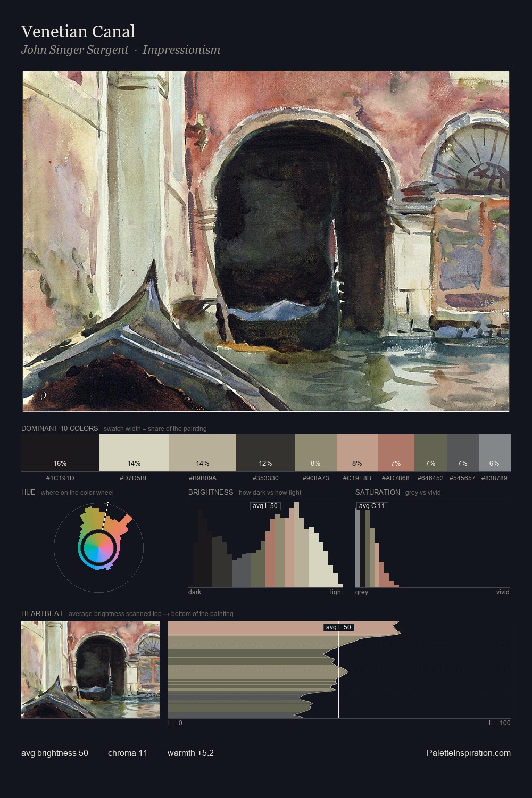Click hex code #908A73 text
Viewport: 532px width, 798px height.
pyautogui.click(x=316, y=478)
